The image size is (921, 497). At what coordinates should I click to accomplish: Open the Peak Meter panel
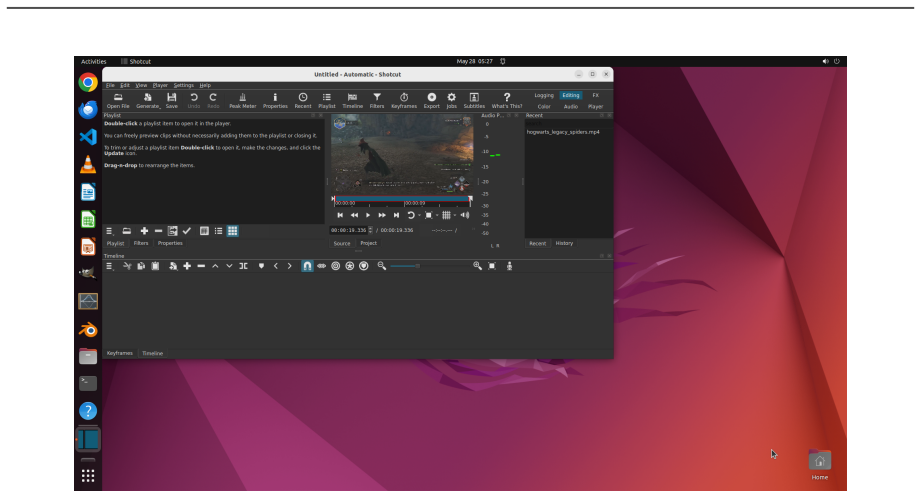(x=242, y=100)
